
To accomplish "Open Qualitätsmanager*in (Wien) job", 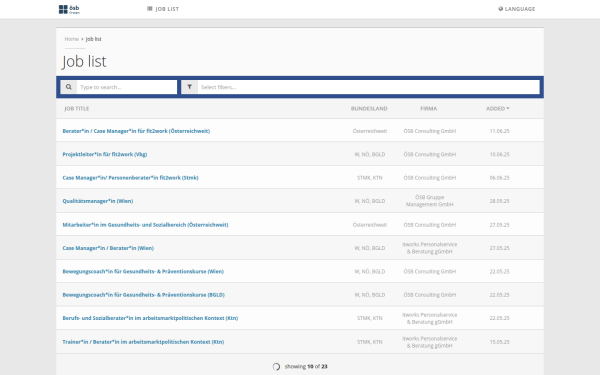I will [98, 201].
